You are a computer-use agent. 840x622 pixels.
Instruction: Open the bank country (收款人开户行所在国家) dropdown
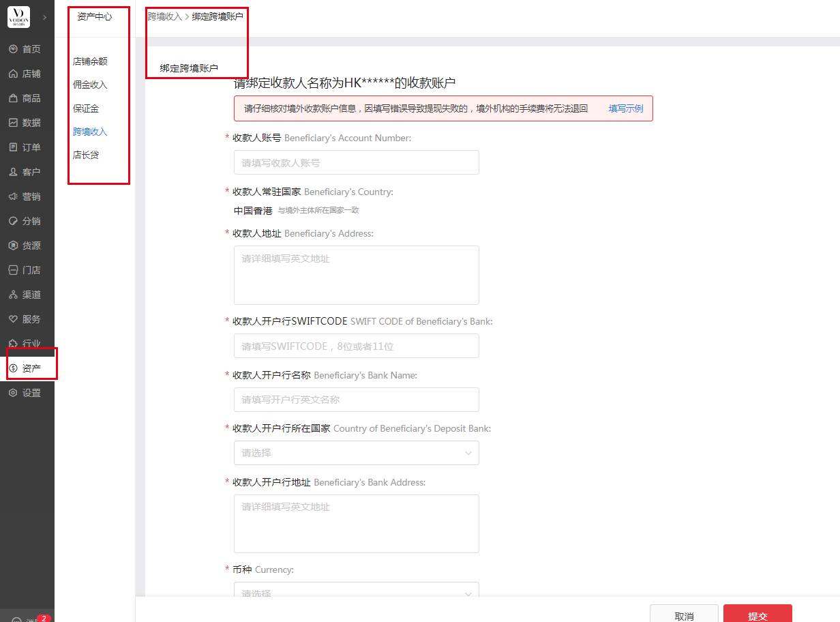click(x=356, y=453)
